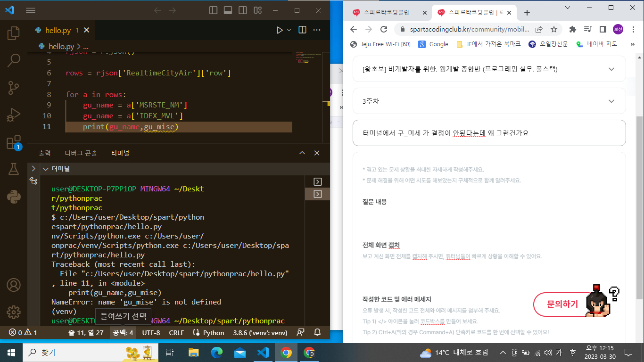
Task: Maximize the panel with up chevron
Action: pyautogui.click(x=302, y=153)
